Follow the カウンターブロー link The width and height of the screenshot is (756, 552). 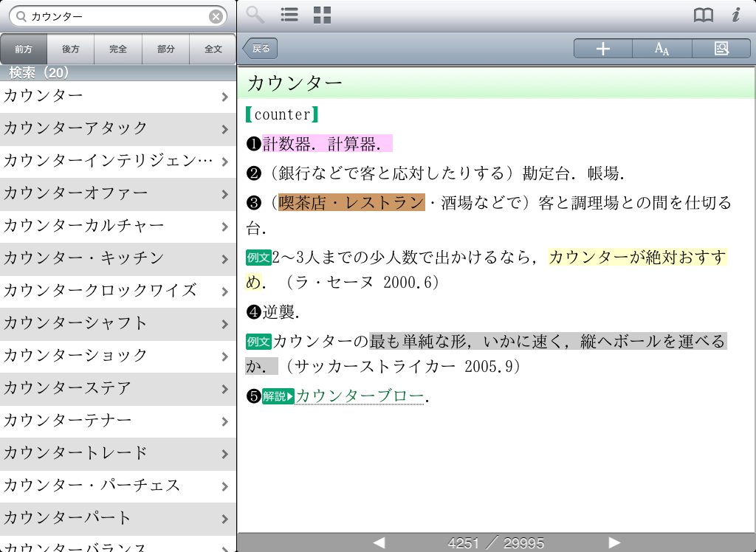[360, 396]
